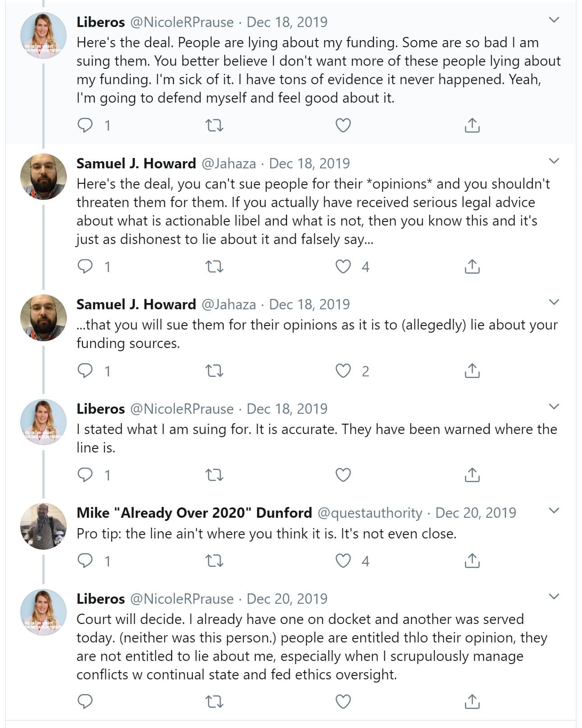Viewport: 582px width, 728px height.
Task: Click Mike Dunford's profile picture
Action: 43,526
